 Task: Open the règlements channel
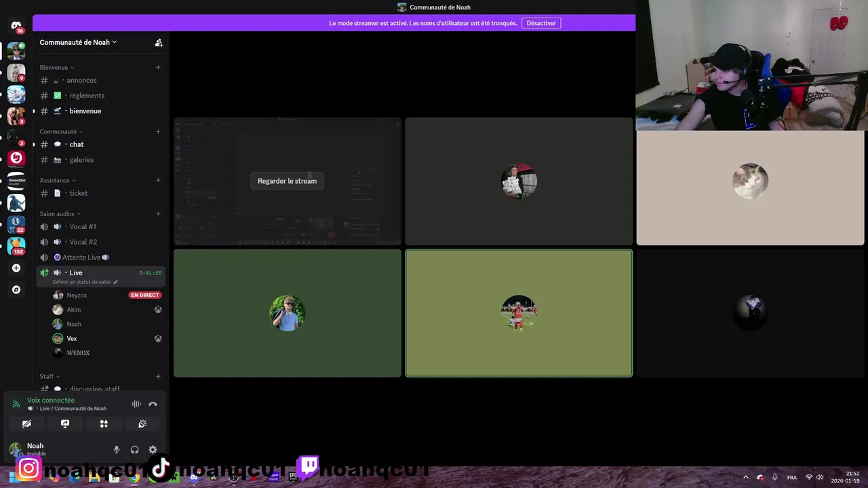pyautogui.click(x=101, y=96)
